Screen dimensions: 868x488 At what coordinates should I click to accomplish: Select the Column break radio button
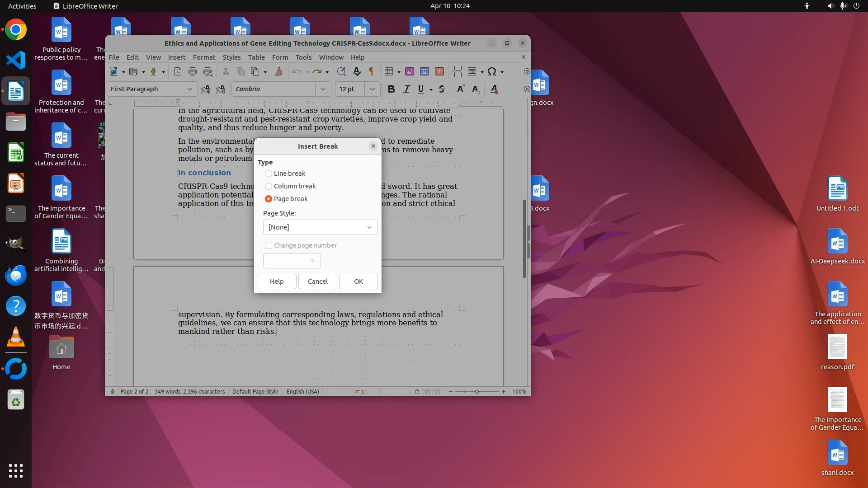coord(269,186)
